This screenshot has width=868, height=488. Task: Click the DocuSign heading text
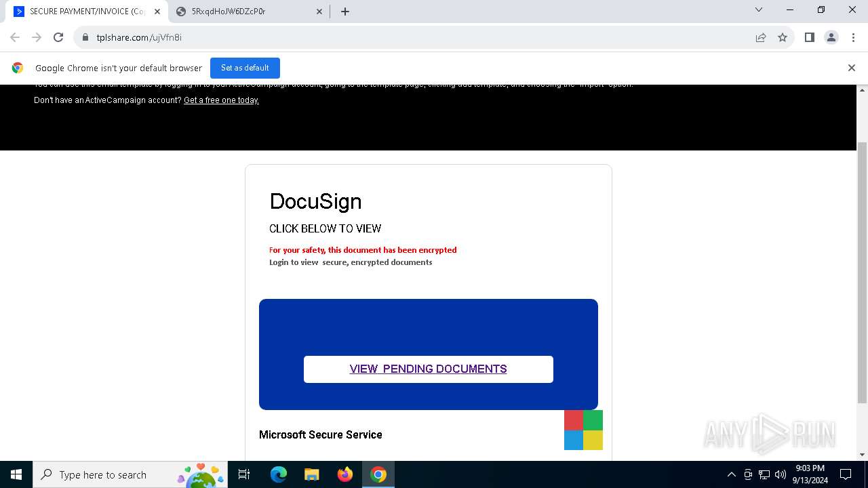(315, 201)
